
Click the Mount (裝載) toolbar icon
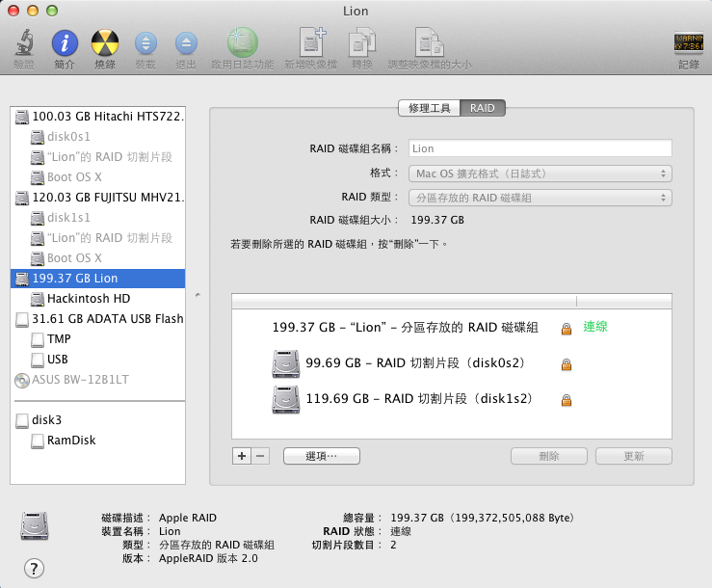145,43
